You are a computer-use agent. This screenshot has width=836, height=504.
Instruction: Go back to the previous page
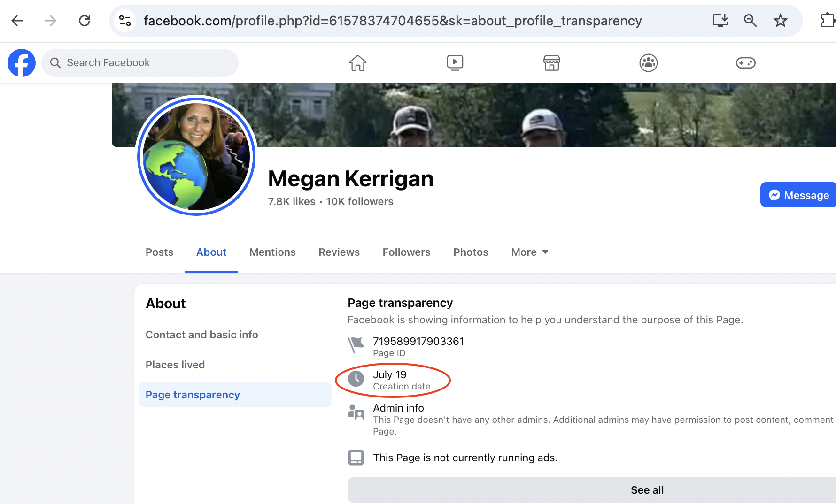coord(17,21)
